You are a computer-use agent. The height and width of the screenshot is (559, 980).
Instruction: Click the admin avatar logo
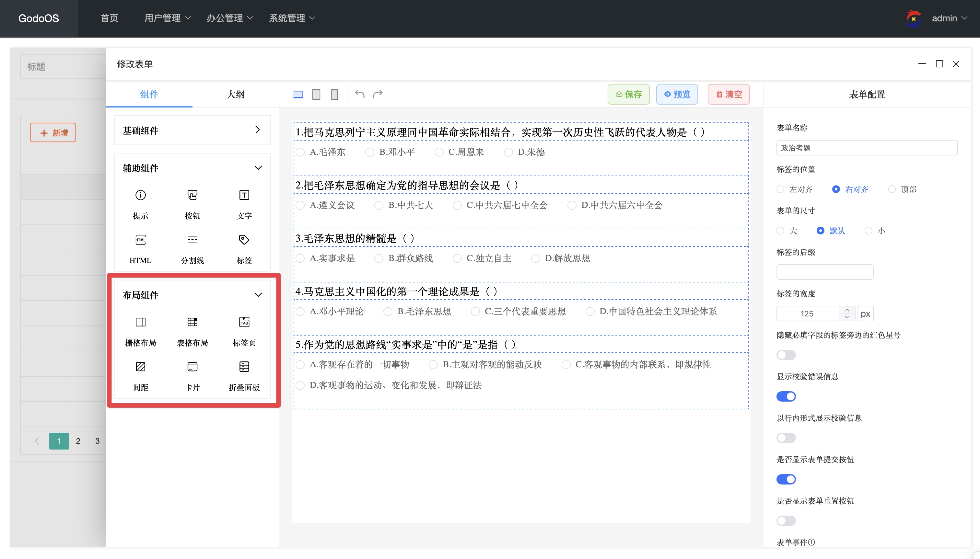[914, 18]
